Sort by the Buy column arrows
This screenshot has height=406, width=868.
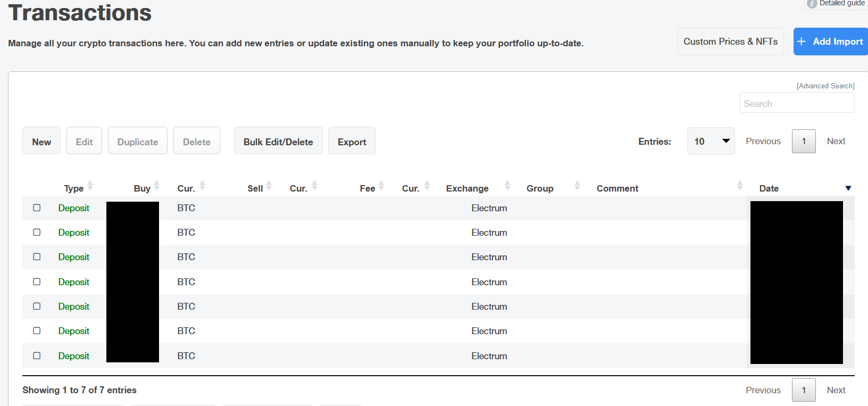[x=156, y=186]
